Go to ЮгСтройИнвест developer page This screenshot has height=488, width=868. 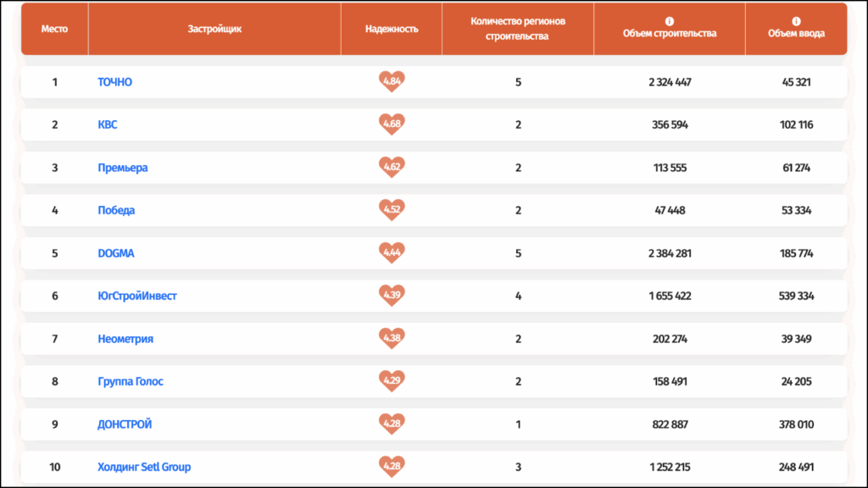[x=137, y=296]
